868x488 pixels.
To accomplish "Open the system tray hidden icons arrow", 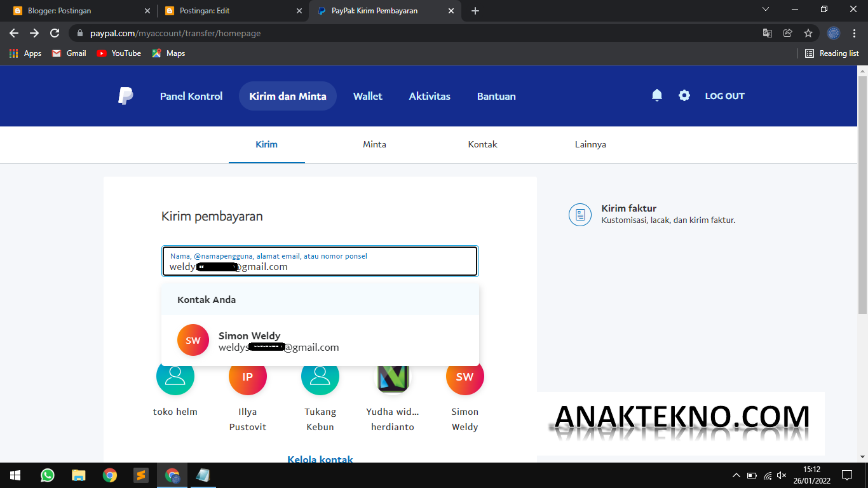I will (736, 475).
